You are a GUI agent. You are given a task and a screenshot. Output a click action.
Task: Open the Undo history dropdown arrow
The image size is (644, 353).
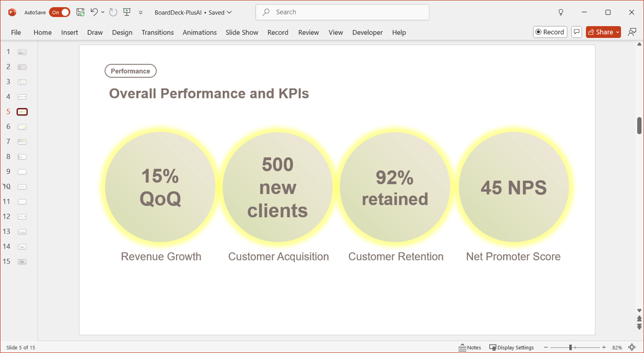point(103,12)
